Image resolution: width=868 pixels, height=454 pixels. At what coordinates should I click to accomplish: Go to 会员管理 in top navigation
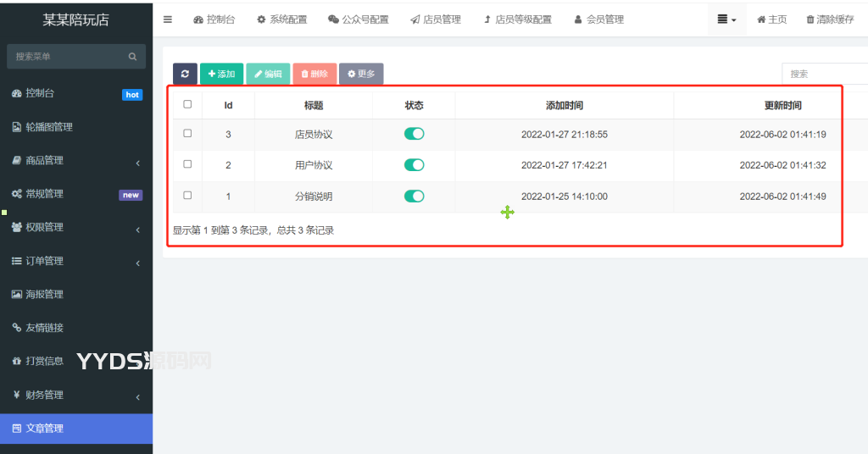(x=598, y=19)
